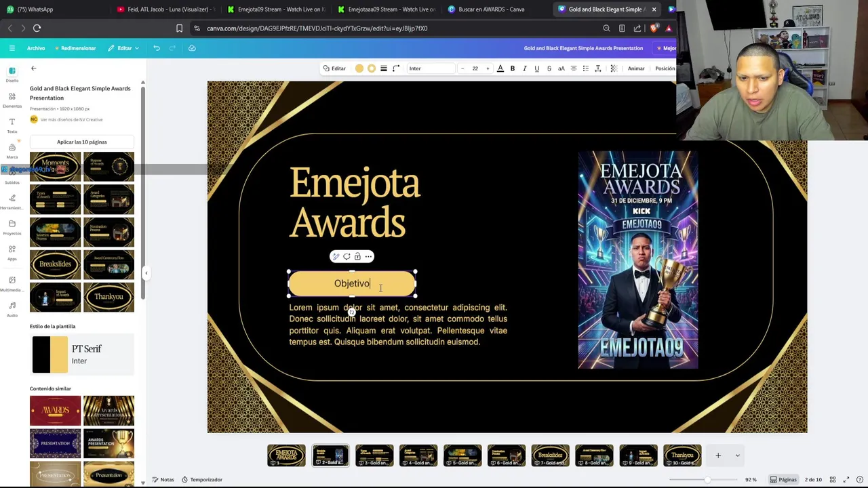
Task: Decrease font size with minus button
Action: [462, 68]
